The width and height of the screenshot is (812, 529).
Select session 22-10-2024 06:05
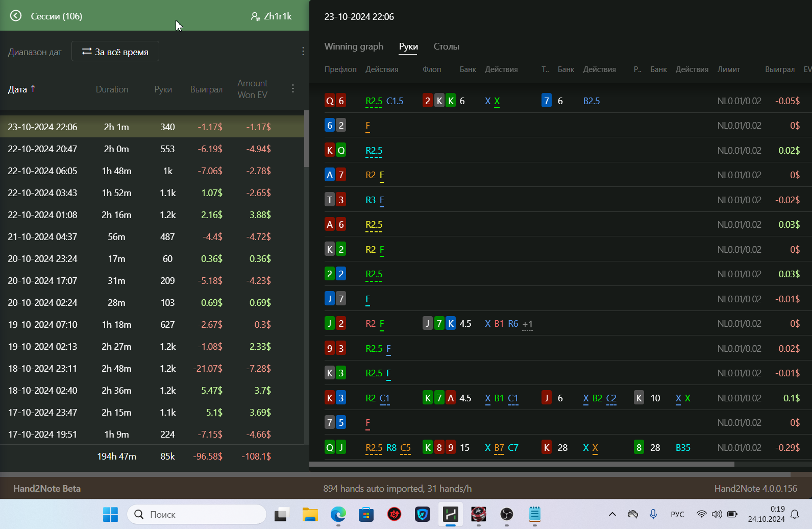pos(152,171)
